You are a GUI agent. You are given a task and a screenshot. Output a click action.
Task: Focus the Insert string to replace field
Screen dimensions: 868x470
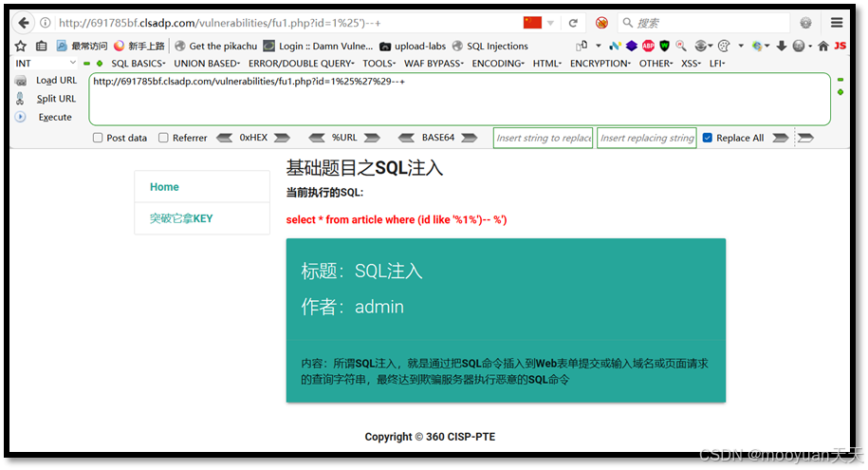tap(543, 138)
